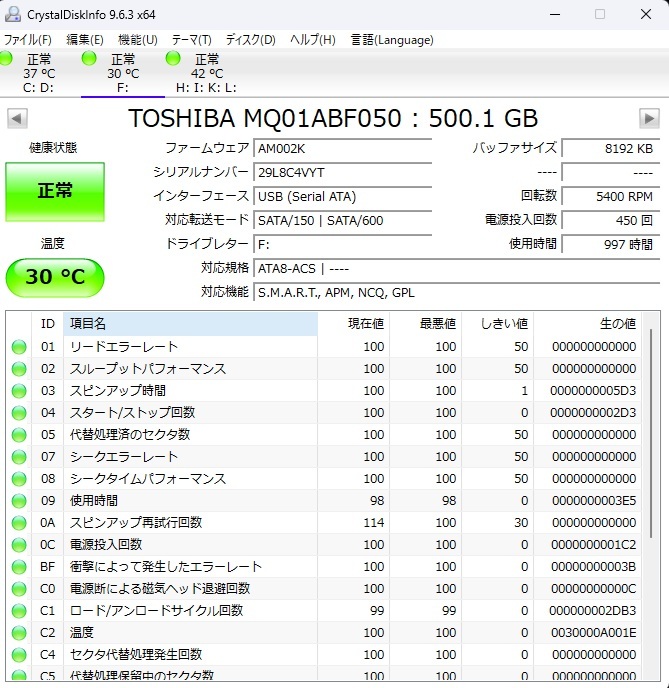The width and height of the screenshot is (669, 688).
Task: Click the features field S.M.A.R.T., APM, NCQ, GPL
Action: tap(457, 292)
